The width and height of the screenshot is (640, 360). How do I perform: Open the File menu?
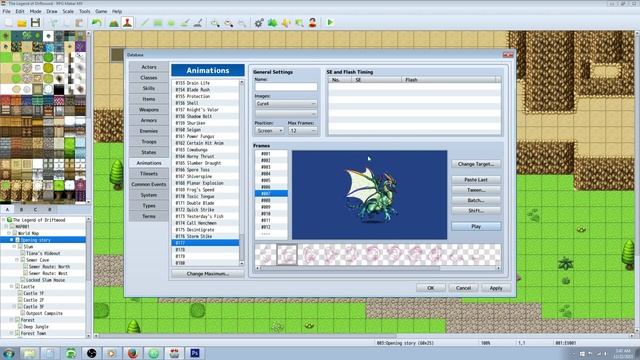[7, 11]
